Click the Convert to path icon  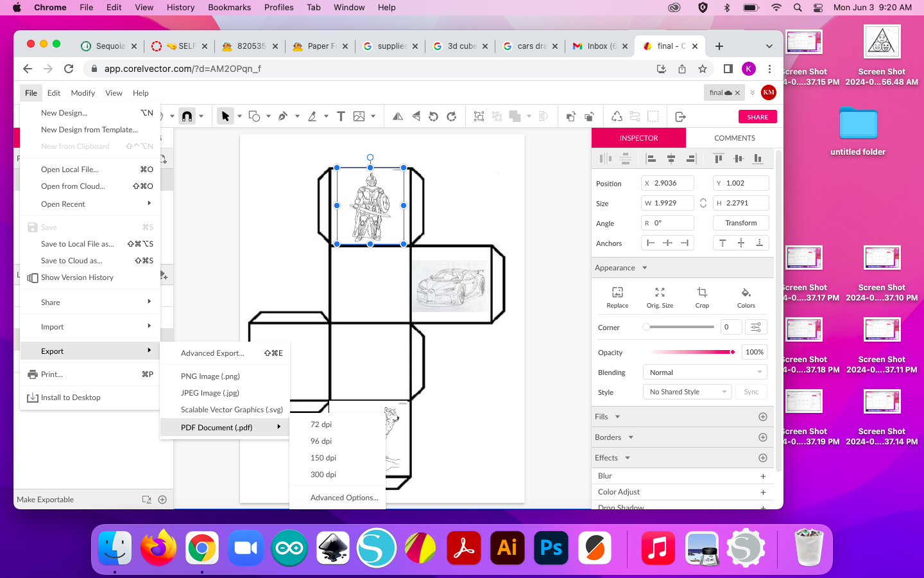point(617,116)
